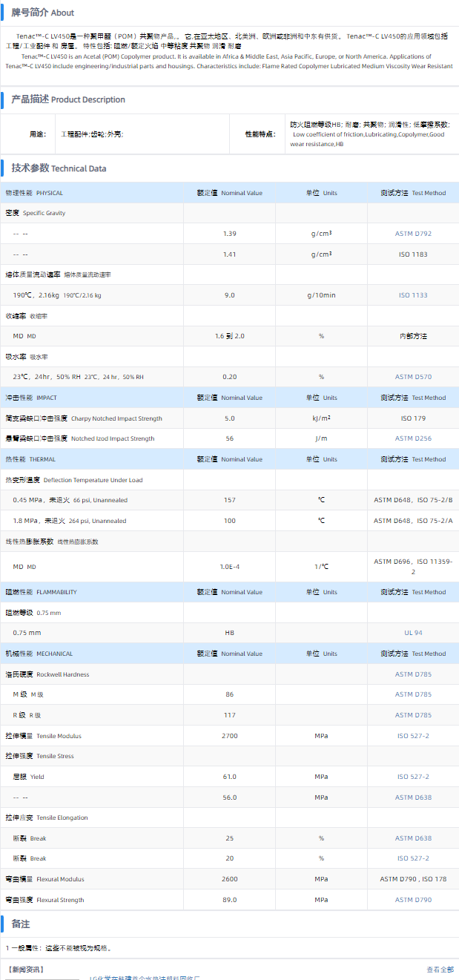Screen dimensions: 459x980
Task: Click the thermal expansion value 1.0E-4
Action: (230, 567)
